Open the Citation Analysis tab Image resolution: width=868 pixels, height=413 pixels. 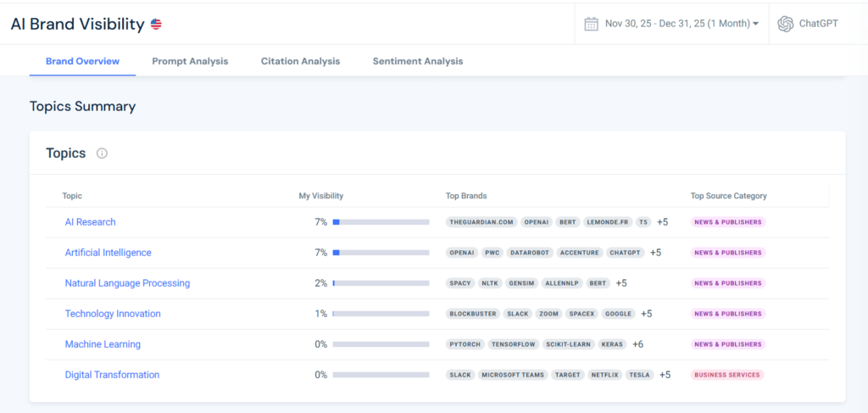click(300, 61)
